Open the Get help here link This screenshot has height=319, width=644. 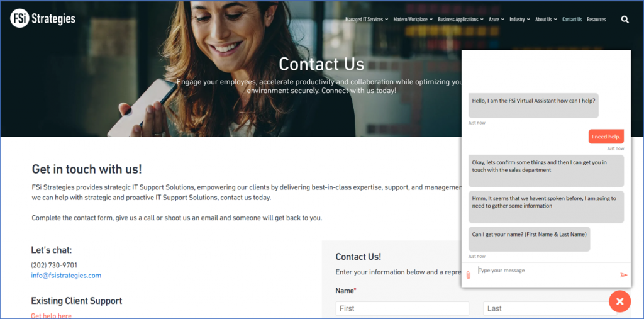tap(52, 316)
